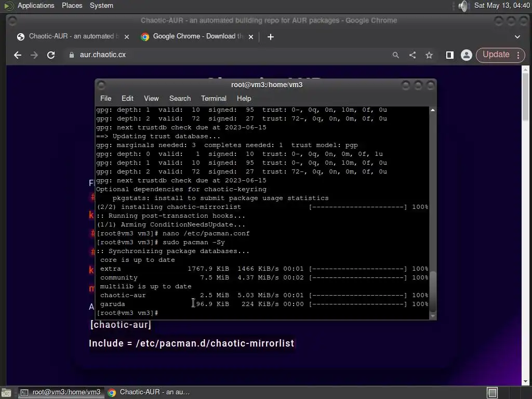The image size is (532, 399).
Task: Open terminal File menu
Action: click(x=105, y=98)
